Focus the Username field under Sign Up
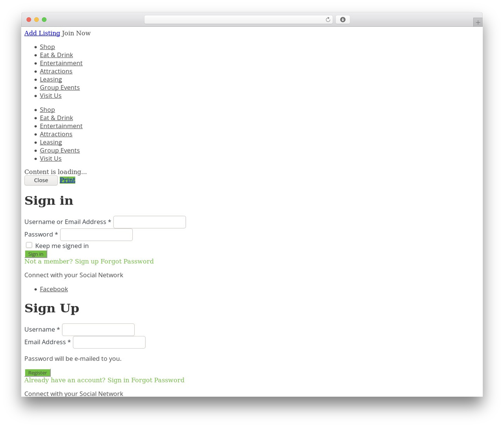Image resolution: width=504 pixels, height=427 pixels. 98,330
